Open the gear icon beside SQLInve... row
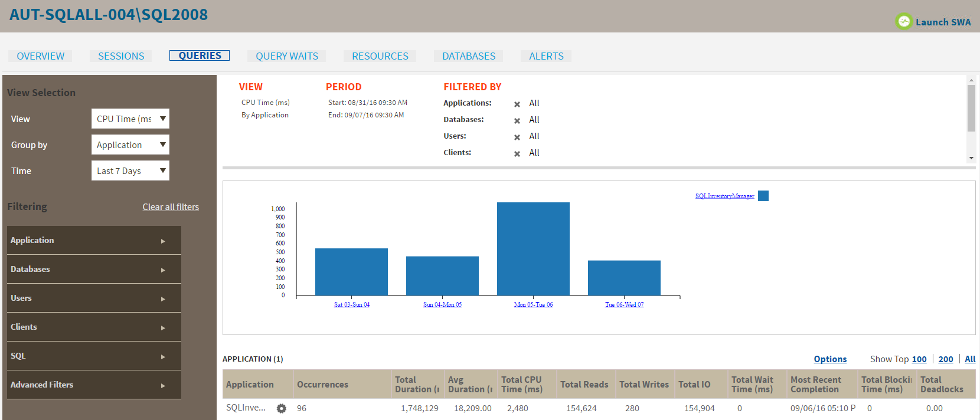980x420 pixels. coord(282,408)
